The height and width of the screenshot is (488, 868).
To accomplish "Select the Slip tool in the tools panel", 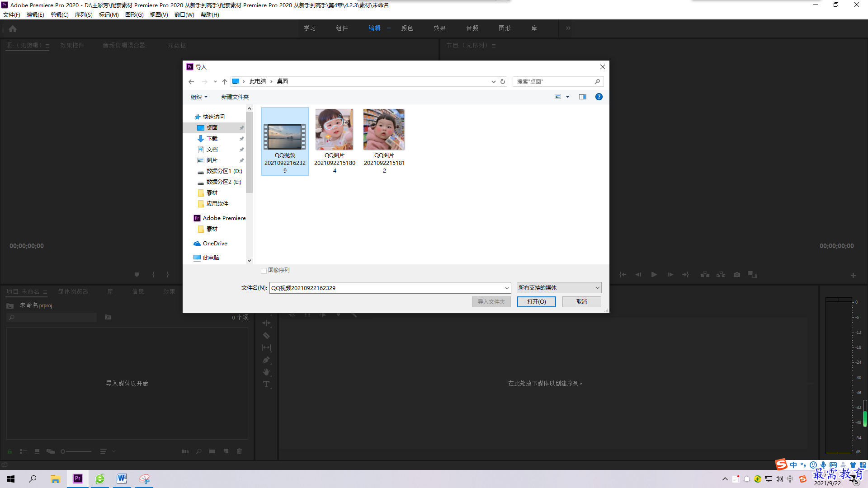I will click(x=266, y=347).
